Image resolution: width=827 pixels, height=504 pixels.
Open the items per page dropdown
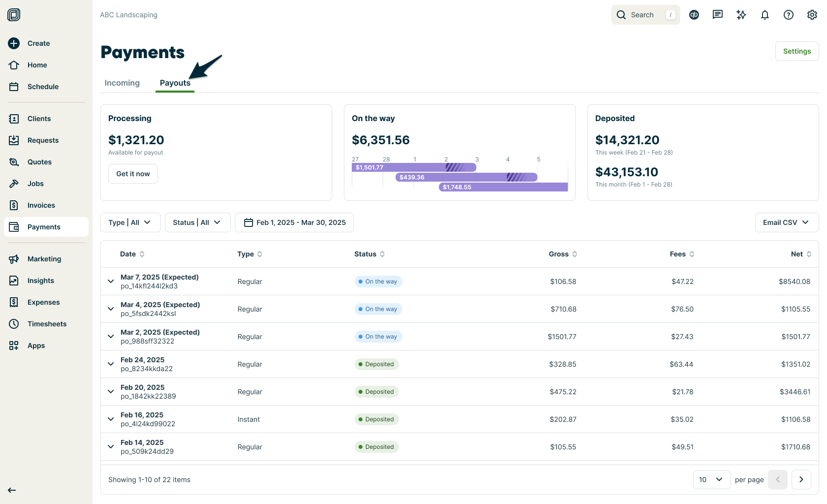tap(711, 479)
